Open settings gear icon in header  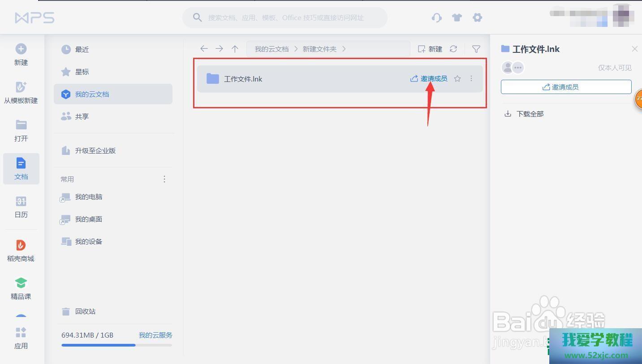[x=477, y=17]
